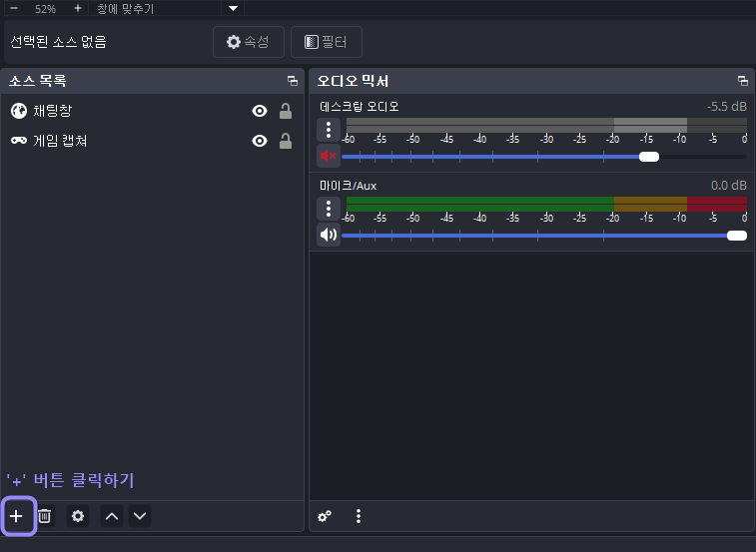Open options menu for 마이크/Aux
Screen dimensions: 756x552
pos(329,209)
